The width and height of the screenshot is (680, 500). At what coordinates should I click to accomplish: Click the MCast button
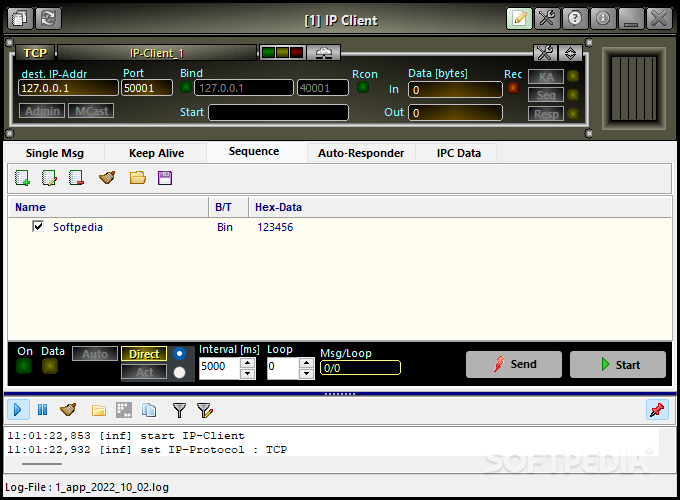coord(92,111)
